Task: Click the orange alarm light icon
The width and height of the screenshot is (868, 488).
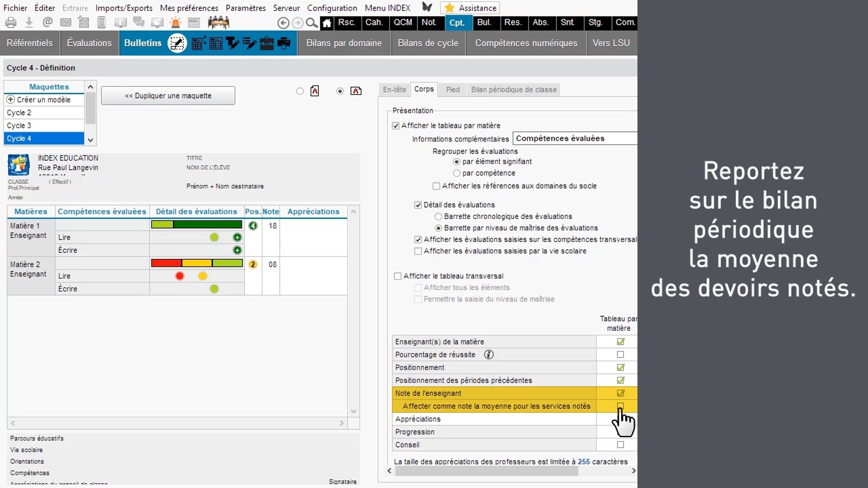Action: tap(176, 23)
